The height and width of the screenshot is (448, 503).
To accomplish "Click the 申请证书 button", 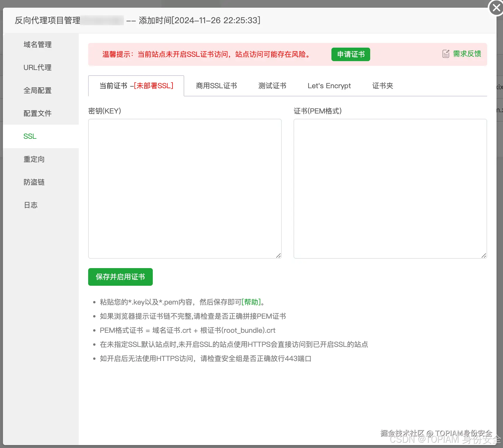I will (x=350, y=54).
